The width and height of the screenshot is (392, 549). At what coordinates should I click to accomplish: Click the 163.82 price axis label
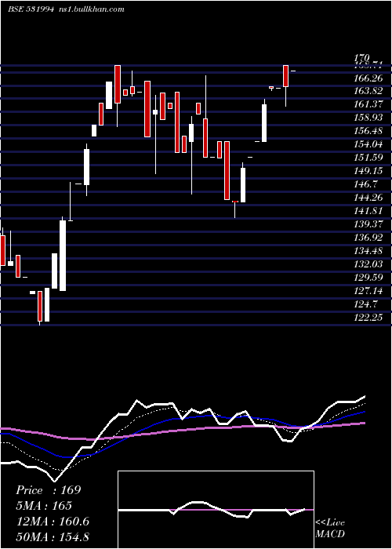(368, 91)
